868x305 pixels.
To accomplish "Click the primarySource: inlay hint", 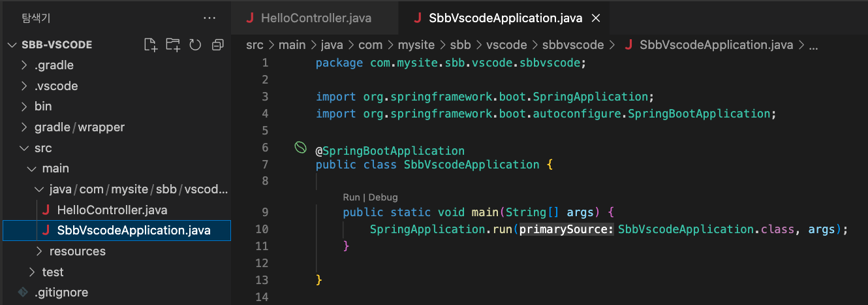I will (566, 229).
